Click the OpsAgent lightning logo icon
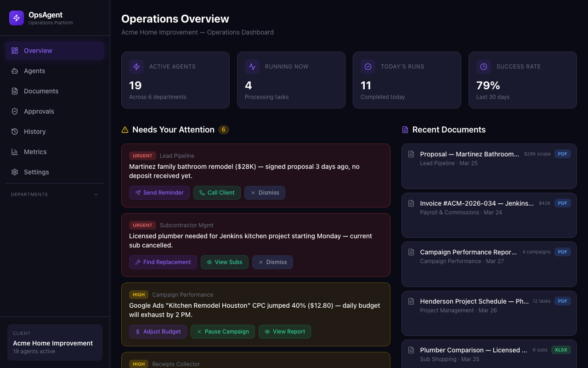This screenshot has width=588, height=368. click(16, 17)
